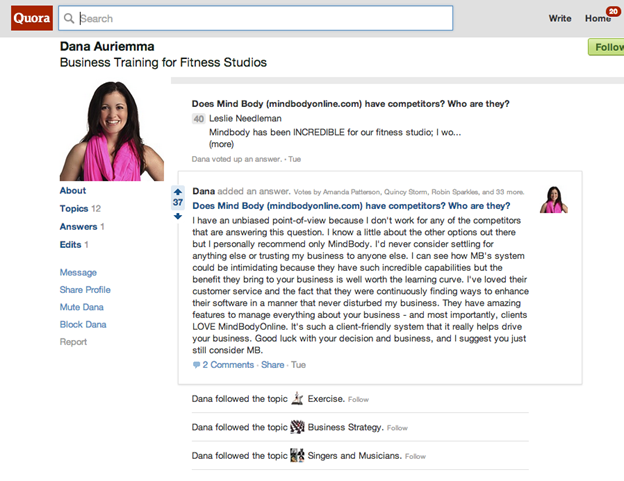624x481 pixels.
Task: Click the Exercise topic icon
Action: (297, 398)
